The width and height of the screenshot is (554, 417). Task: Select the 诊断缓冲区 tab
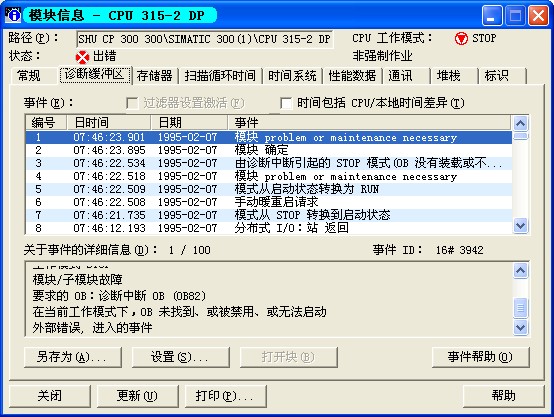coord(95,74)
